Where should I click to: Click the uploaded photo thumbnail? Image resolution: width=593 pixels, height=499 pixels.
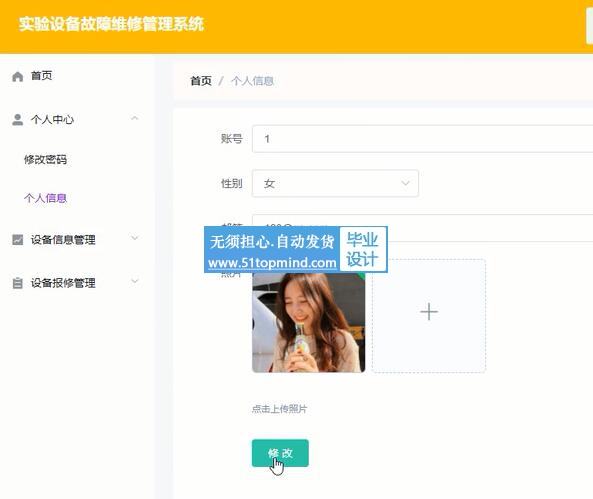point(309,322)
